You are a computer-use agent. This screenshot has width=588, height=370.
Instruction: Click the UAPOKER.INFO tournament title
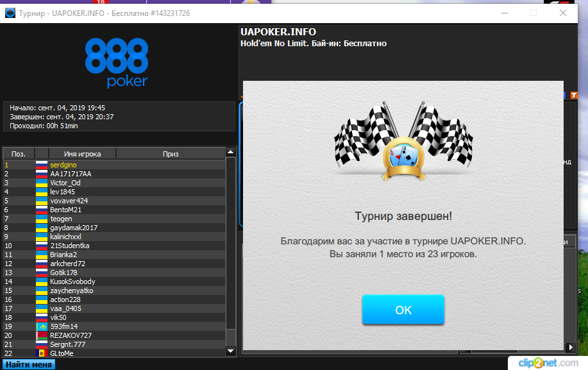point(278,32)
